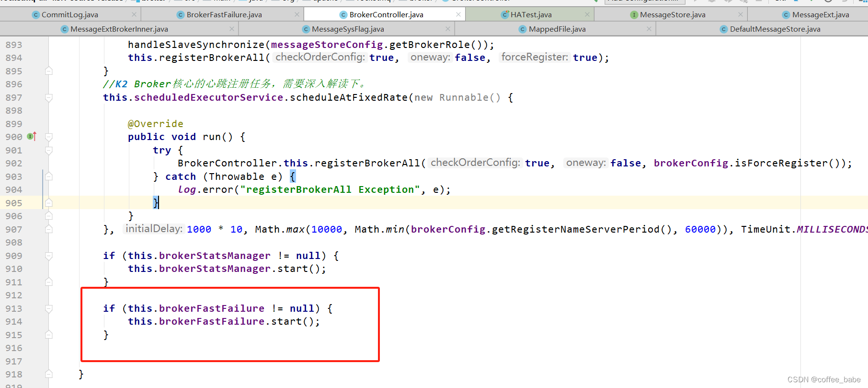This screenshot has width=868, height=388.
Task: Click the override gutter icon on line 900
Action: (32, 137)
